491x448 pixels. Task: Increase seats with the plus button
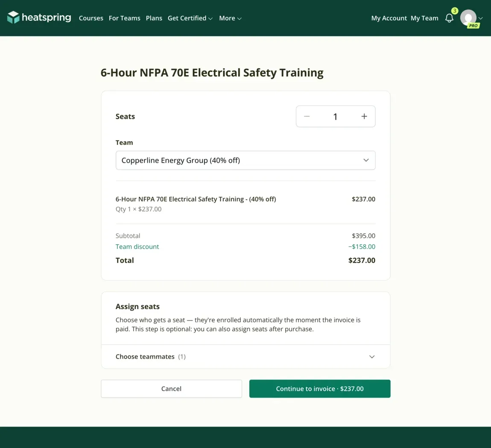(x=364, y=117)
